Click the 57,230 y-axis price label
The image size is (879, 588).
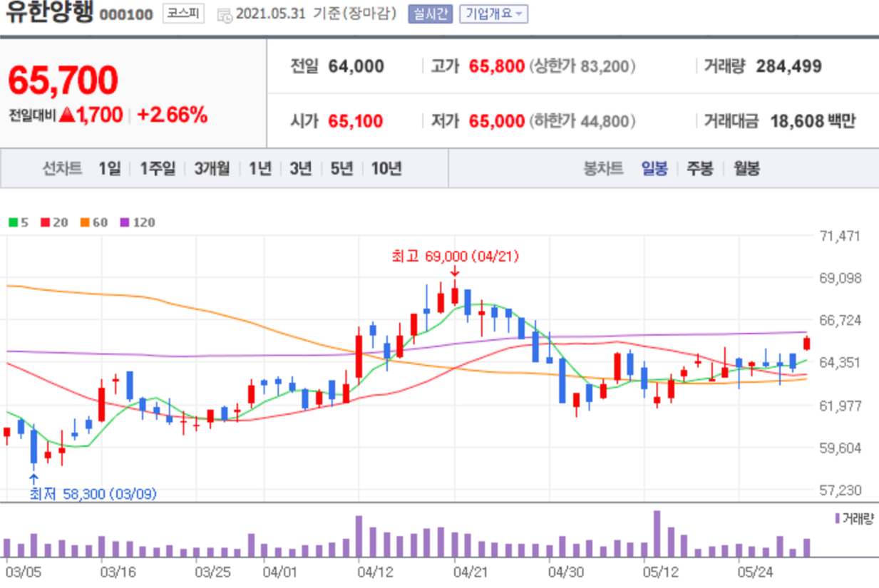[841, 490]
